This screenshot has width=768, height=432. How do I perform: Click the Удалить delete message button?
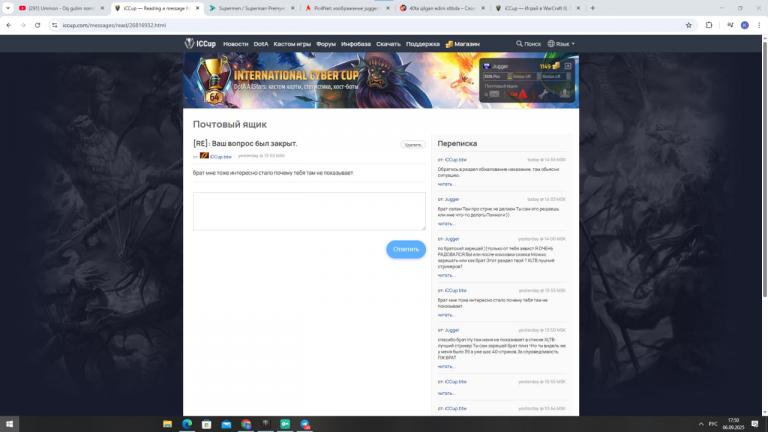click(413, 144)
